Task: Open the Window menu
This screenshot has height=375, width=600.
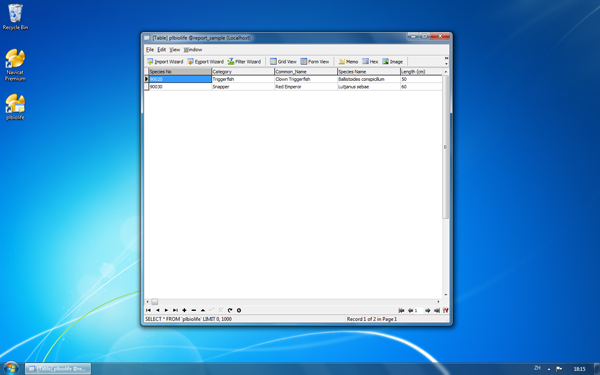Action: click(x=193, y=50)
